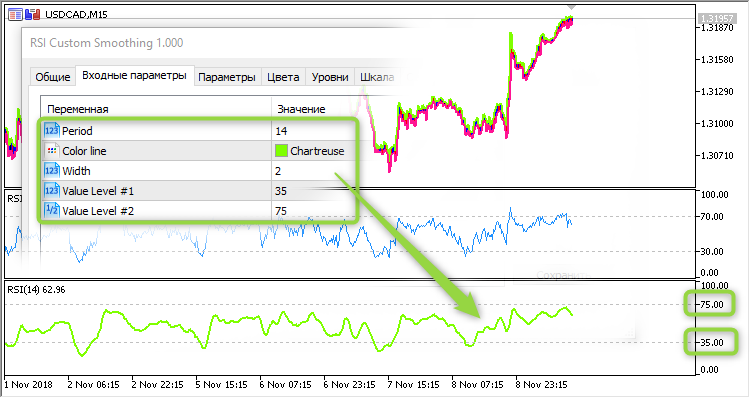Screen dimensions: 750x398
Task: Open the Цвета tab
Action: point(283,77)
